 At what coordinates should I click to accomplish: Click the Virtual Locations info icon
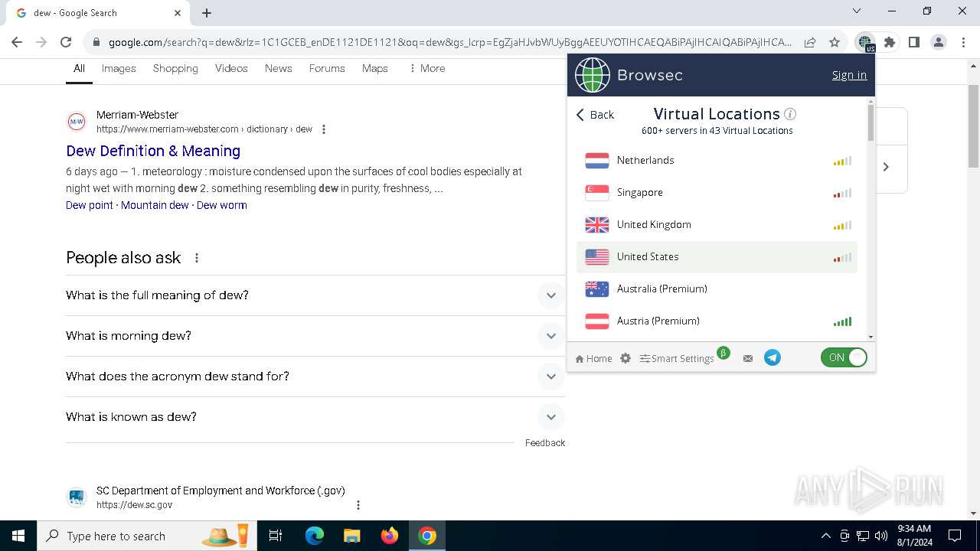click(x=790, y=114)
